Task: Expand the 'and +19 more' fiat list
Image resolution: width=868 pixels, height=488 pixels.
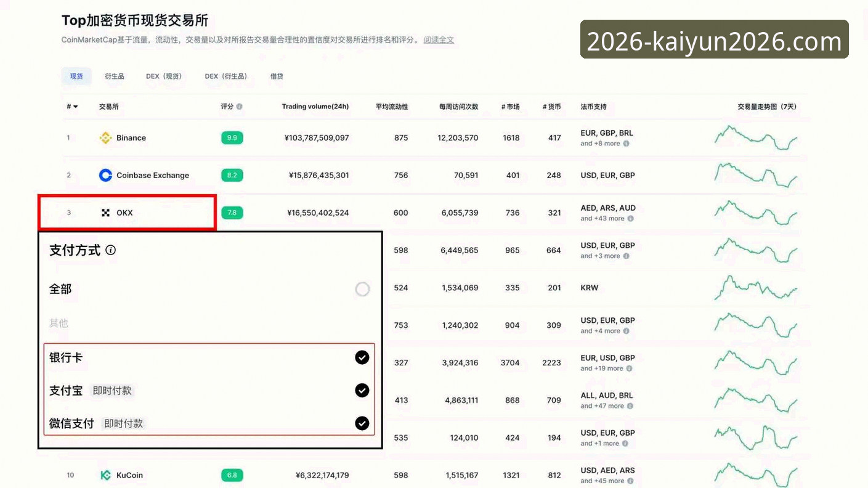Action: [x=602, y=368]
